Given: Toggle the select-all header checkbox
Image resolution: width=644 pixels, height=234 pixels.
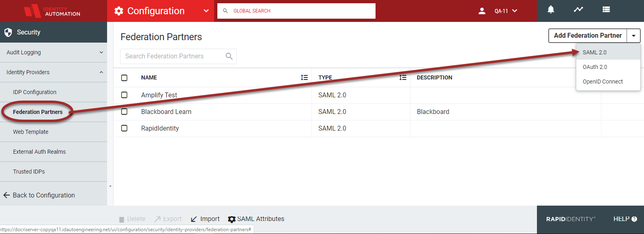Looking at the screenshot, I should (125, 78).
